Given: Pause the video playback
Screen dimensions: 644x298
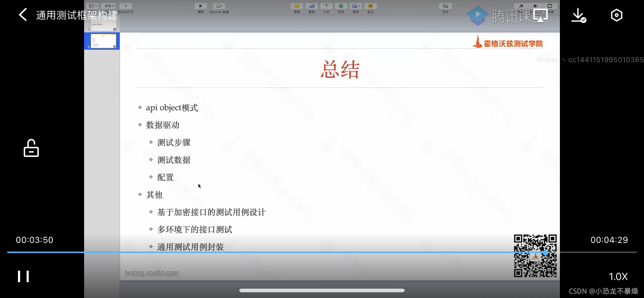Looking at the screenshot, I should pos(23,276).
